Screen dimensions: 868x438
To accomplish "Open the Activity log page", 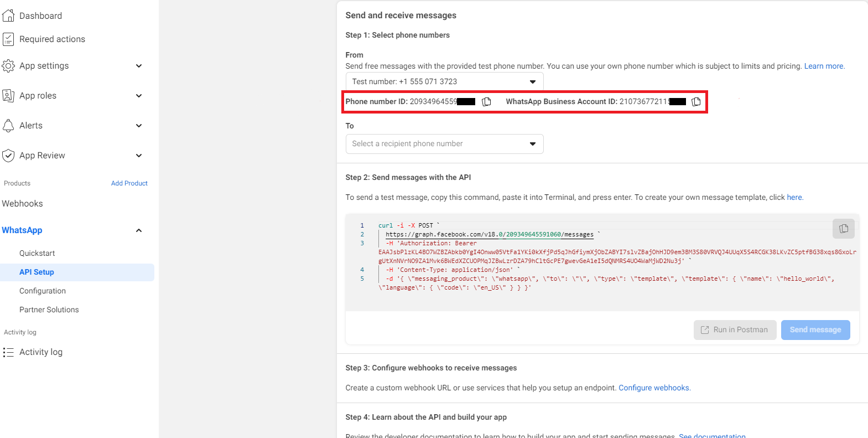I will [41, 352].
